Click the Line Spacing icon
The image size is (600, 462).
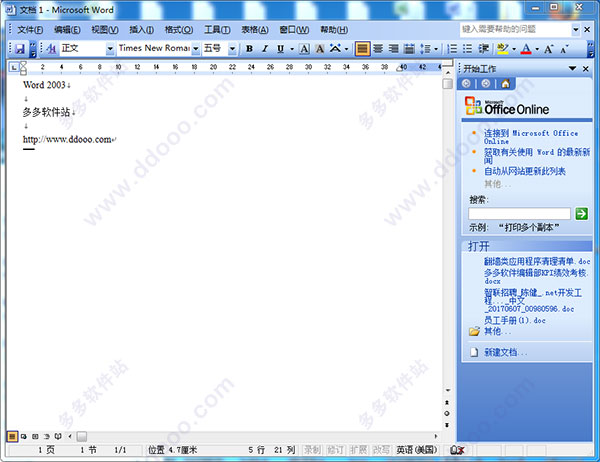(426, 49)
